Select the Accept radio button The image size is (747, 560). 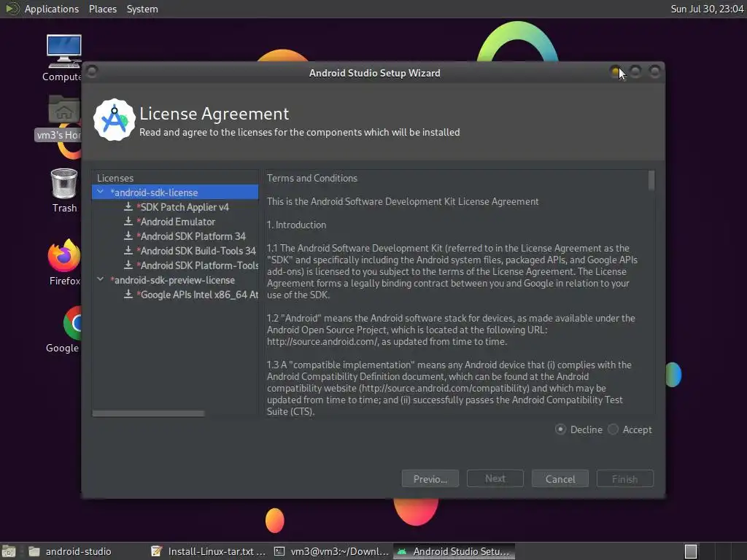click(613, 429)
